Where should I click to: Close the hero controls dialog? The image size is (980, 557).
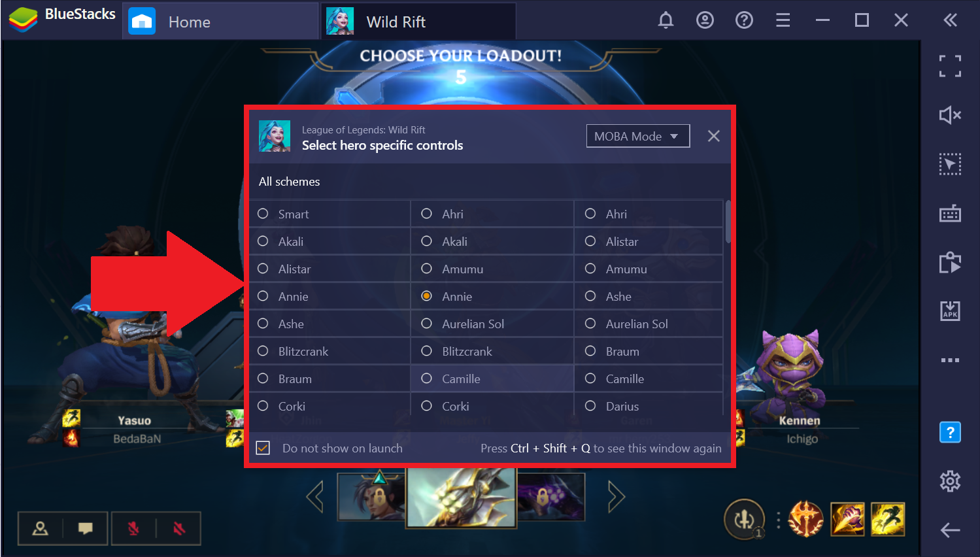point(714,136)
